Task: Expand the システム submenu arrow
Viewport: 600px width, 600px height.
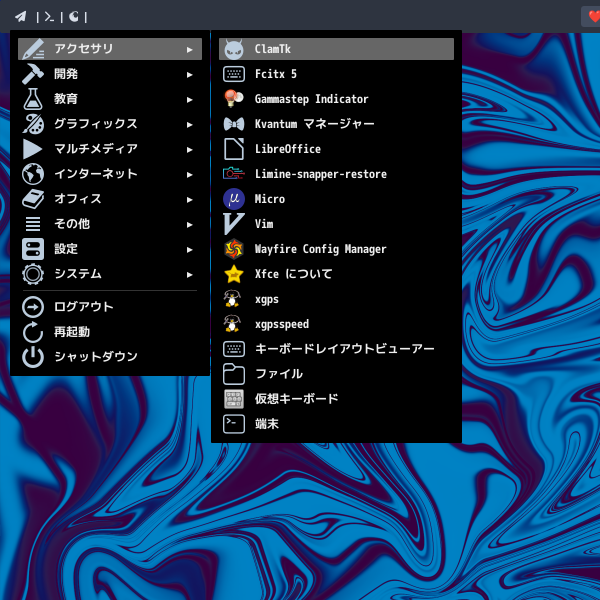Action: pos(189,274)
